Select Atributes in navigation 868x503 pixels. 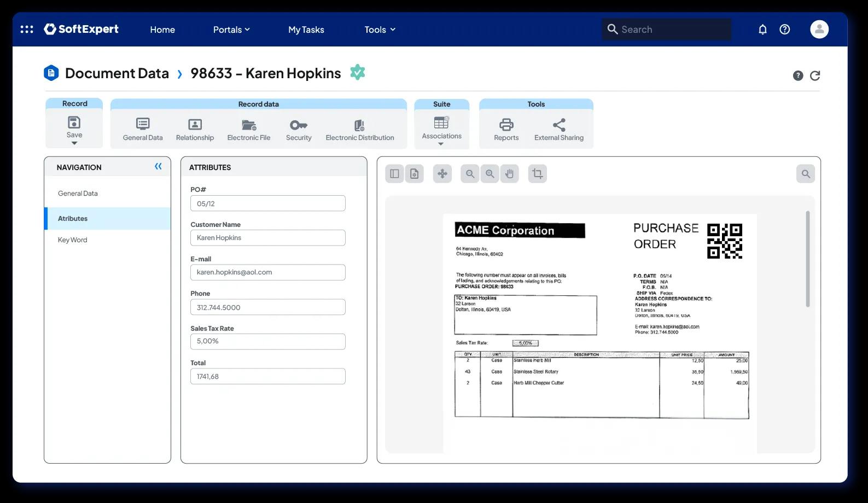pos(107,218)
